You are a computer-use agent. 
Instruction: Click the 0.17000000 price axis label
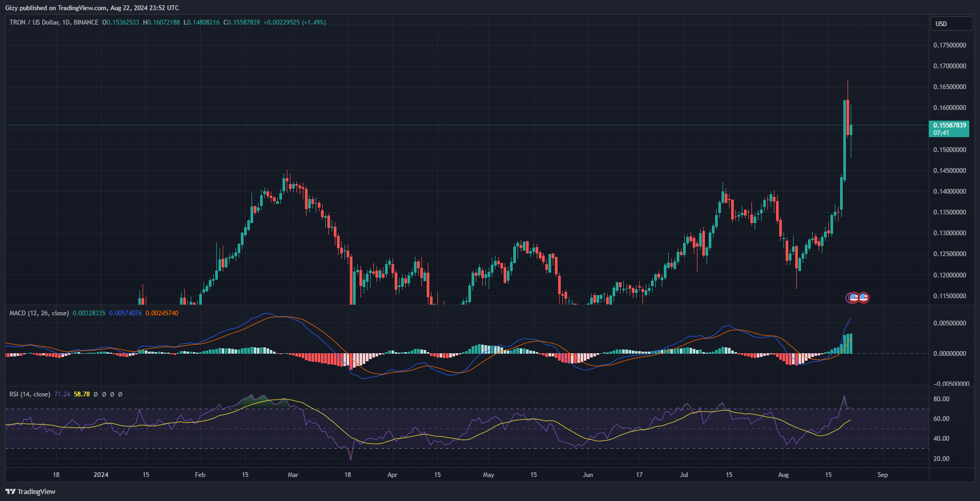coord(950,66)
